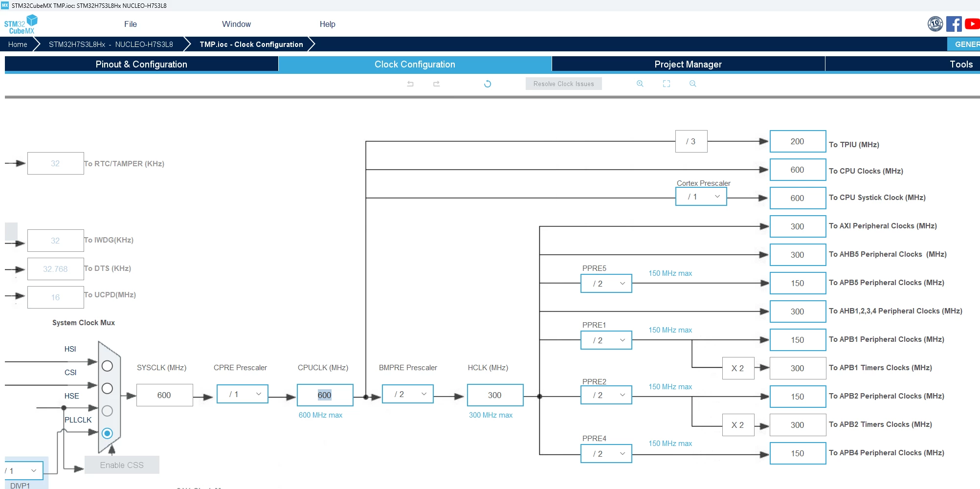Image resolution: width=980 pixels, height=489 pixels.
Task: Switch to Tools tab
Action: coord(903,64)
